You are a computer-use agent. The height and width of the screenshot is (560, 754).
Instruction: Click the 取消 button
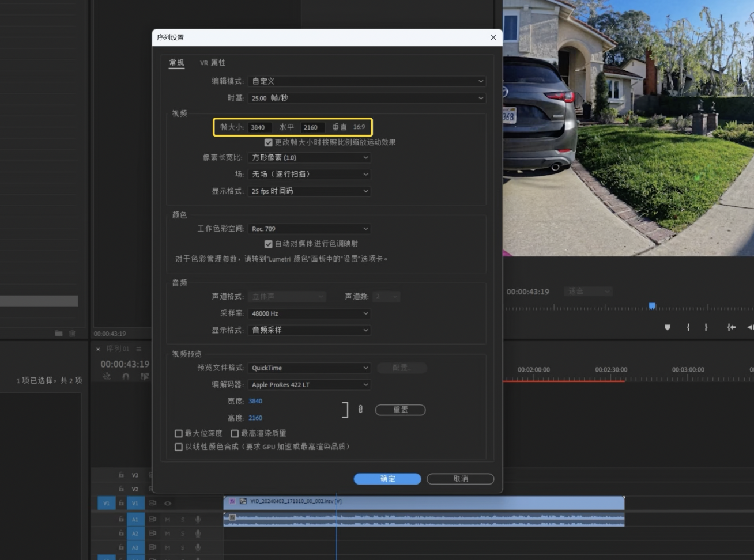[460, 479]
